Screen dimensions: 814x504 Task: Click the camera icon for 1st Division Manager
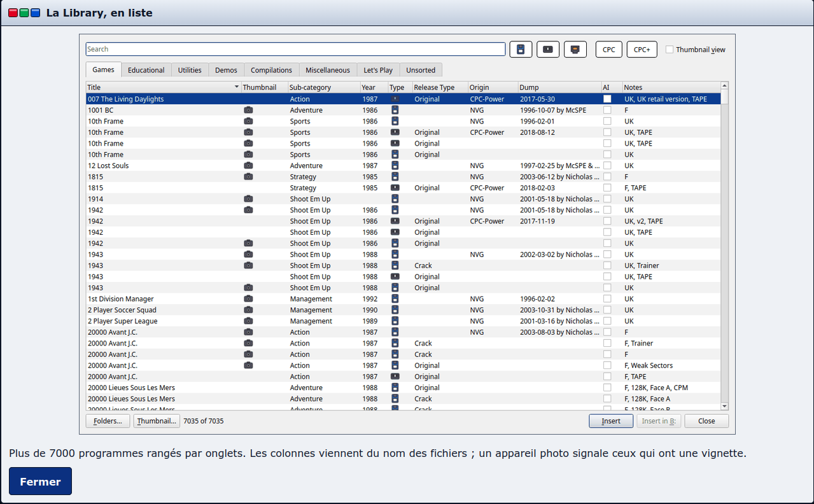(x=248, y=298)
